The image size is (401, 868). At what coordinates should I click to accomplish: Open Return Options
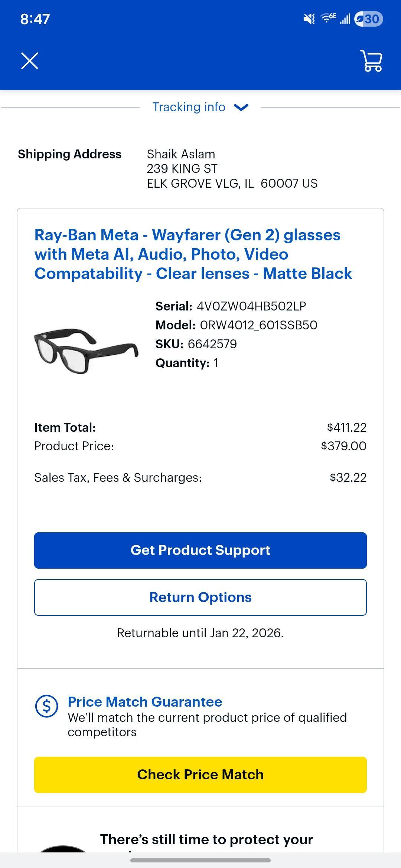coord(200,597)
